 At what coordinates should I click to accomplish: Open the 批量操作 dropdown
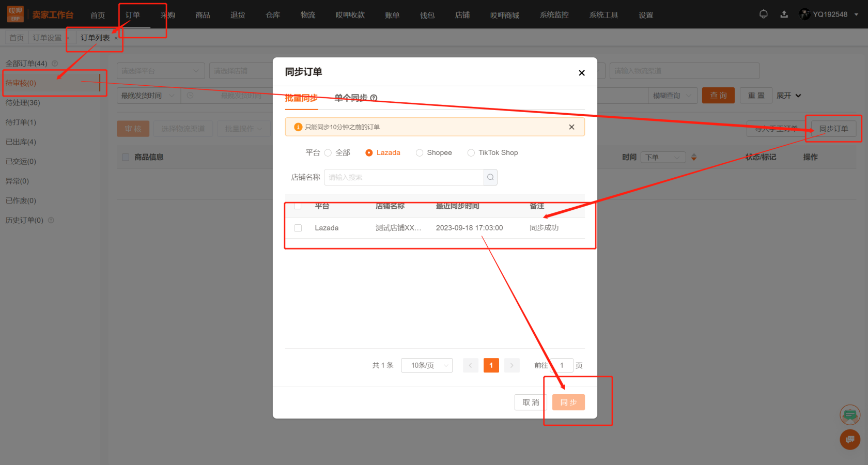click(x=243, y=129)
